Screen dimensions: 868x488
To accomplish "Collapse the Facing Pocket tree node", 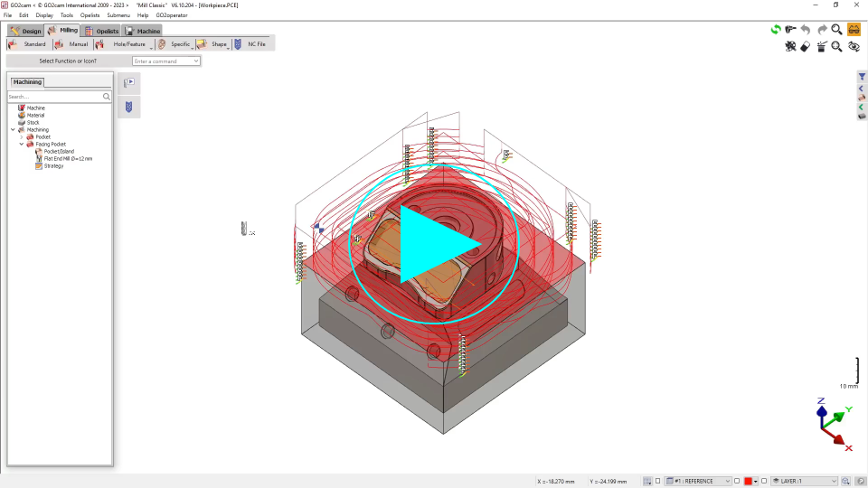I will coord(21,145).
